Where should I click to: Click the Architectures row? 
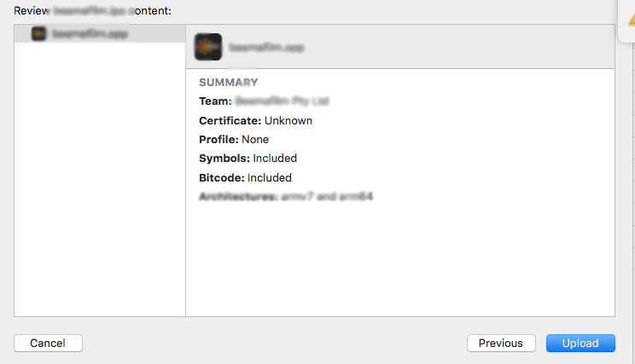286,197
